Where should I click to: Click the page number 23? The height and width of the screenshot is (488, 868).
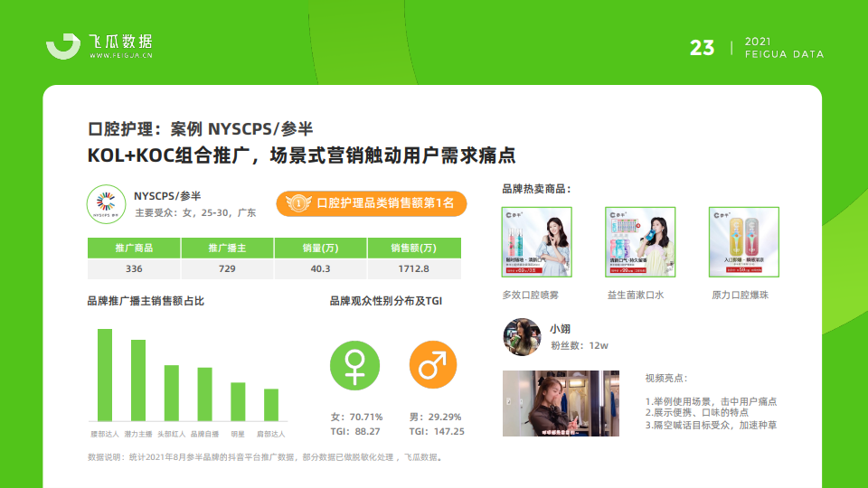tap(702, 48)
